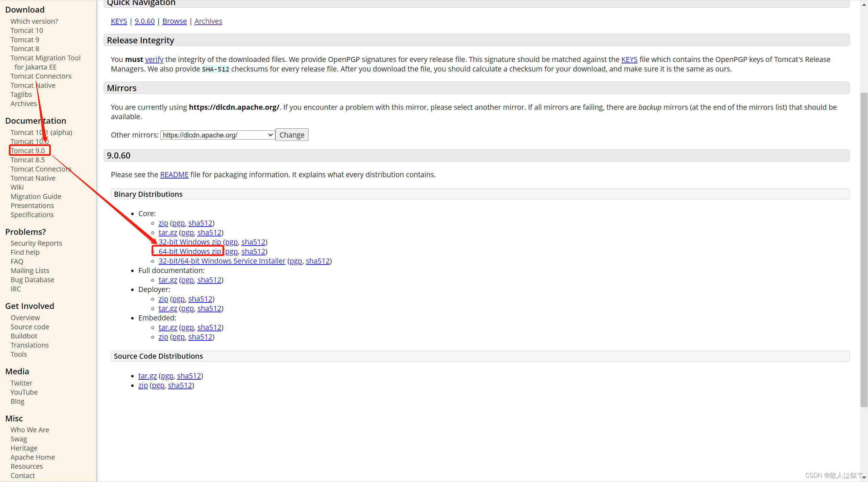
Task: Open the Swag link
Action: (x=19, y=439)
